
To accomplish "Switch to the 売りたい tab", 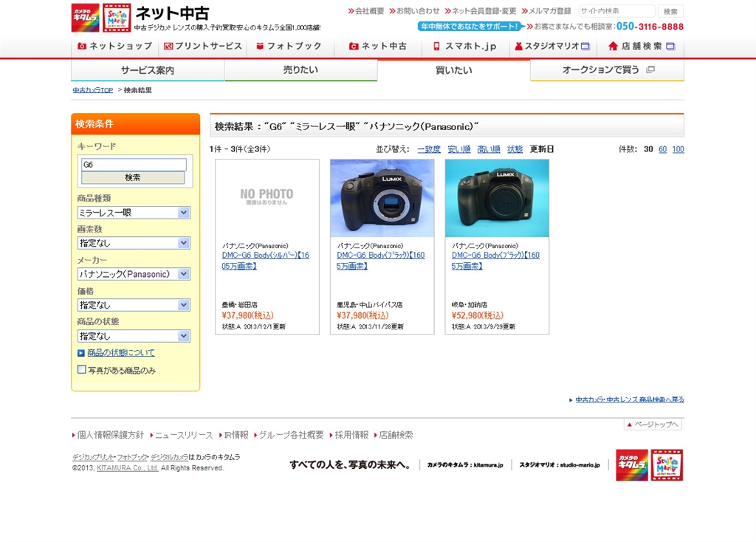I will [x=300, y=70].
